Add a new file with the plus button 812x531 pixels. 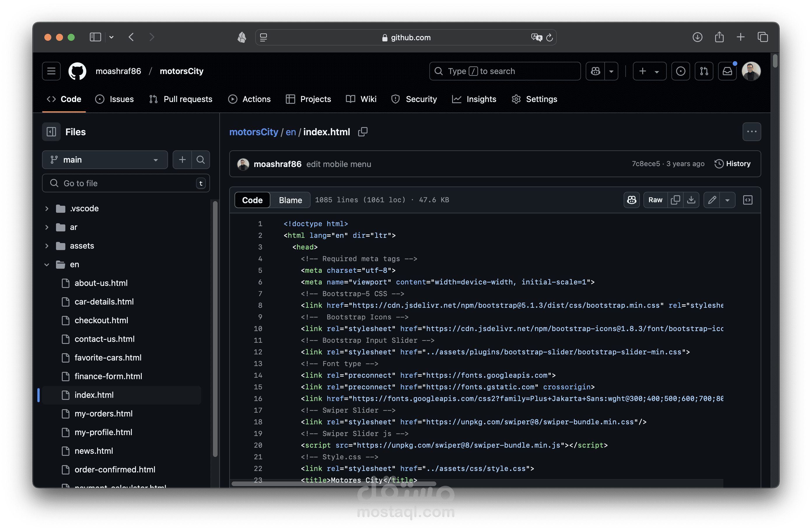(x=183, y=160)
